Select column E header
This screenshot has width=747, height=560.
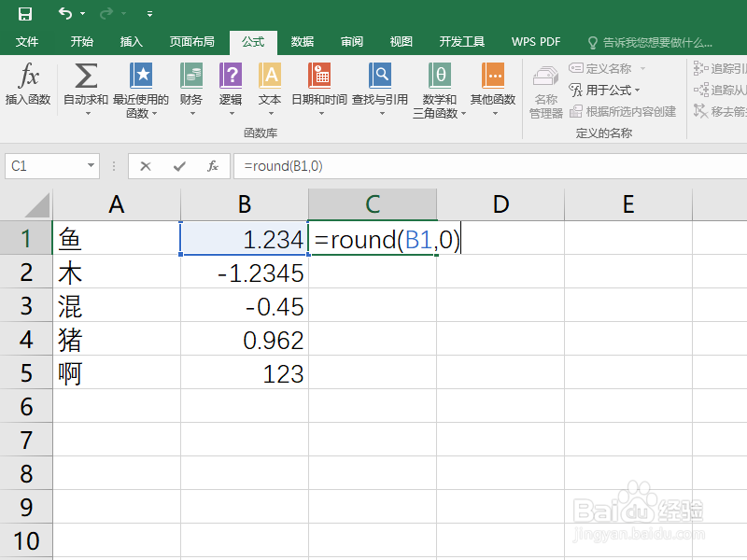[x=628, y=204]
